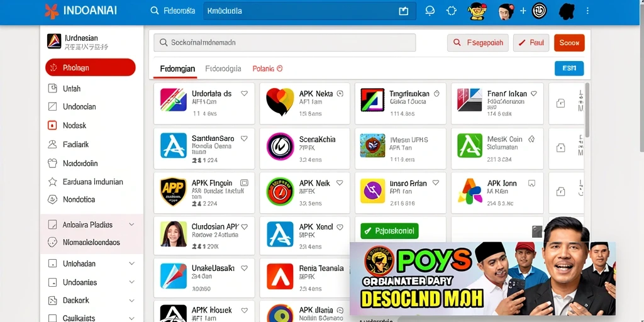The image size is (644, 322).
Task: Click the green Pejorskoniol button
Action: pos(389,231)
